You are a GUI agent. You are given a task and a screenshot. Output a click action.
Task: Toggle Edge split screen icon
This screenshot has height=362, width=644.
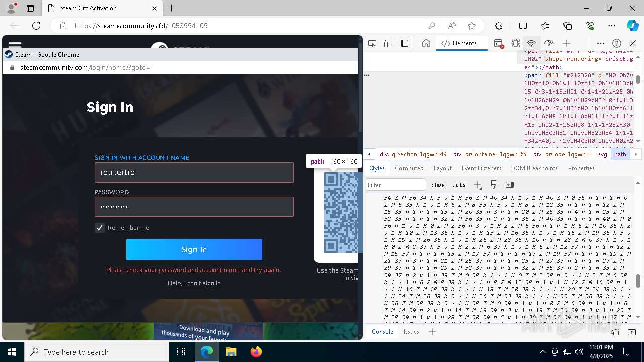[x=523, y=26]
